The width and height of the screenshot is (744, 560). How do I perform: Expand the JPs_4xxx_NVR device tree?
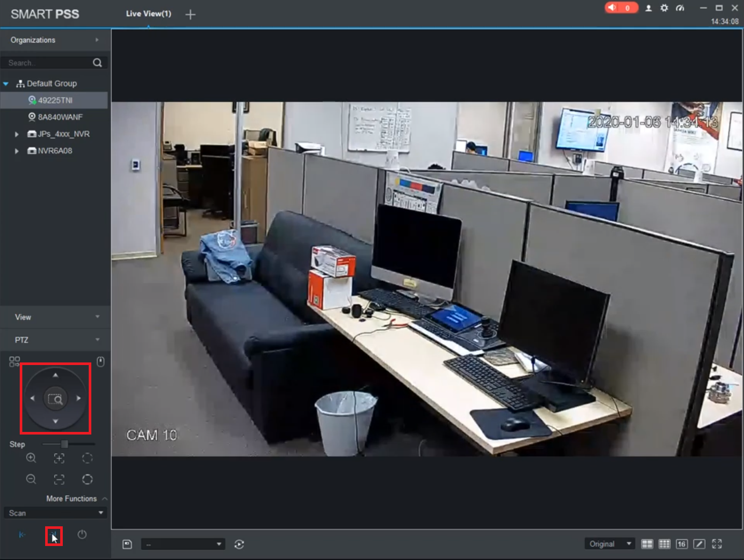17,134
